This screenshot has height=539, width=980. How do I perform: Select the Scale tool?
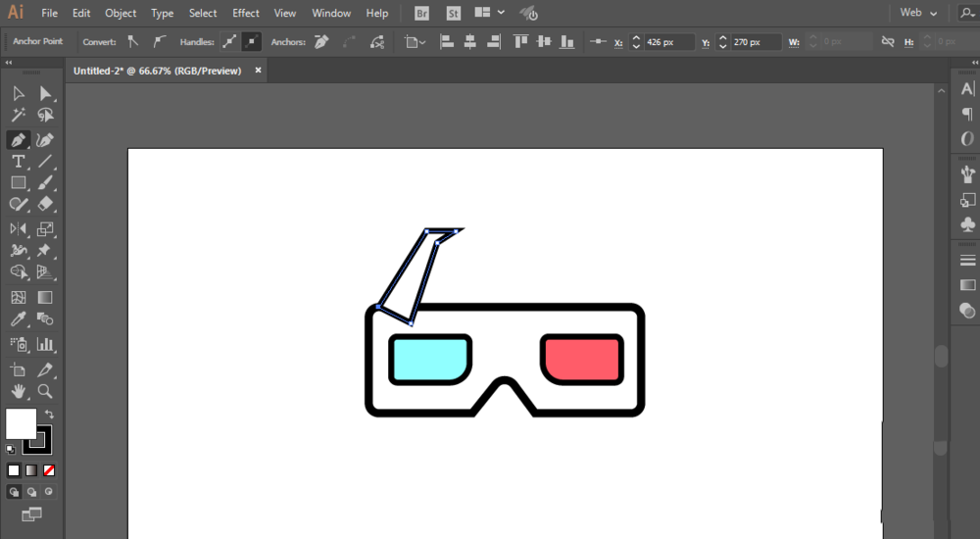coord(45,229)
